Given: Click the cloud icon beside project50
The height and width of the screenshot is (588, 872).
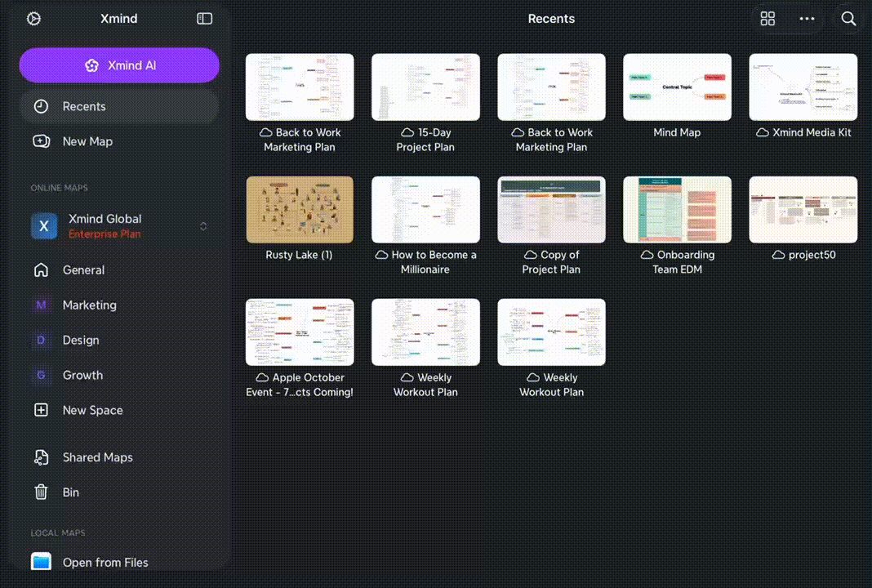Looking at the screenshot, I should pyautogui.click(x=779, y=255).
